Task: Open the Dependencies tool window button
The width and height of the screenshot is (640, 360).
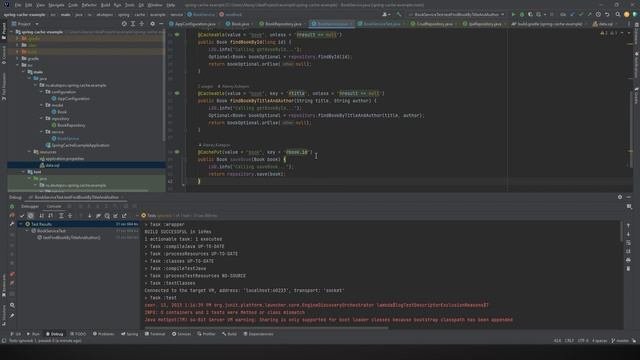Action: tap(258, 334)
